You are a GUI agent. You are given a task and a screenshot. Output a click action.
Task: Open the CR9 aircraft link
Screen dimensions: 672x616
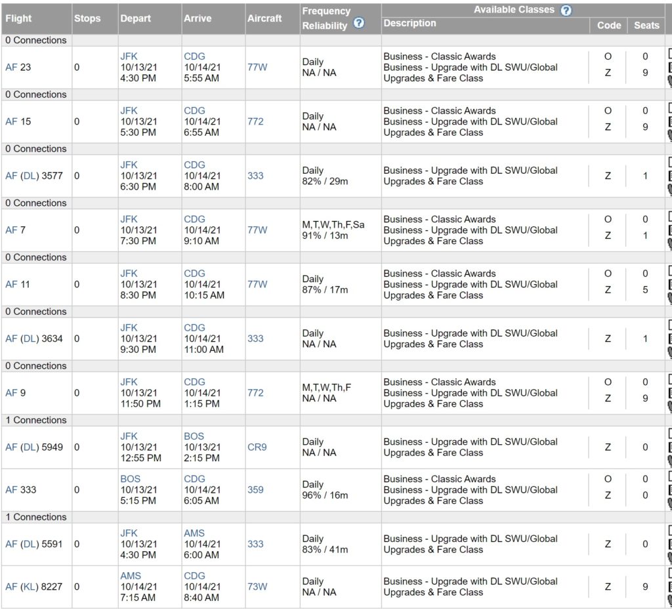point(257,447)
